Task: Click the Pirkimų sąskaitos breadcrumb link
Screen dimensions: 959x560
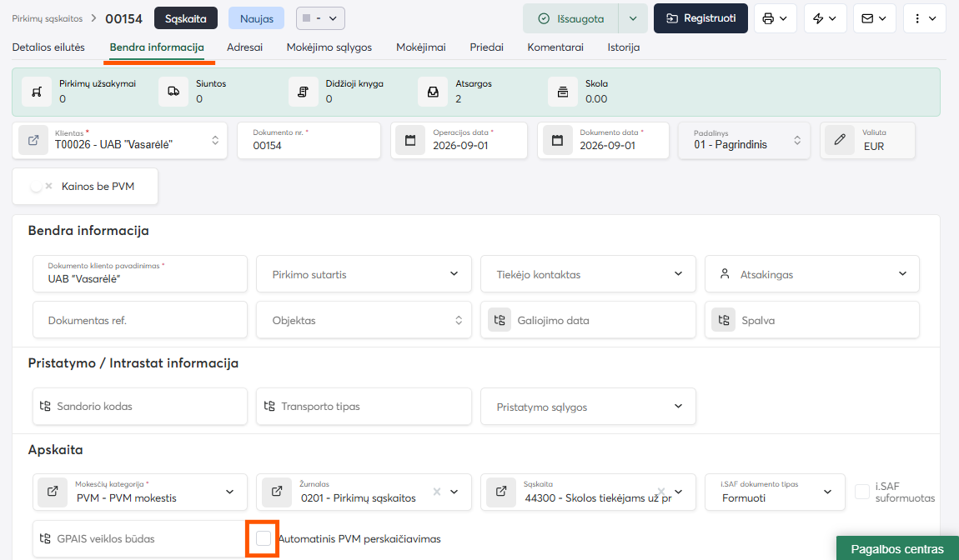Action: tap(47, 18)
